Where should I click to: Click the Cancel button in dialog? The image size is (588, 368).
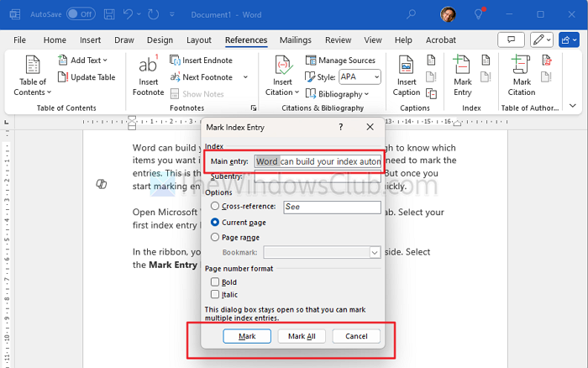(x=356, y=336)
